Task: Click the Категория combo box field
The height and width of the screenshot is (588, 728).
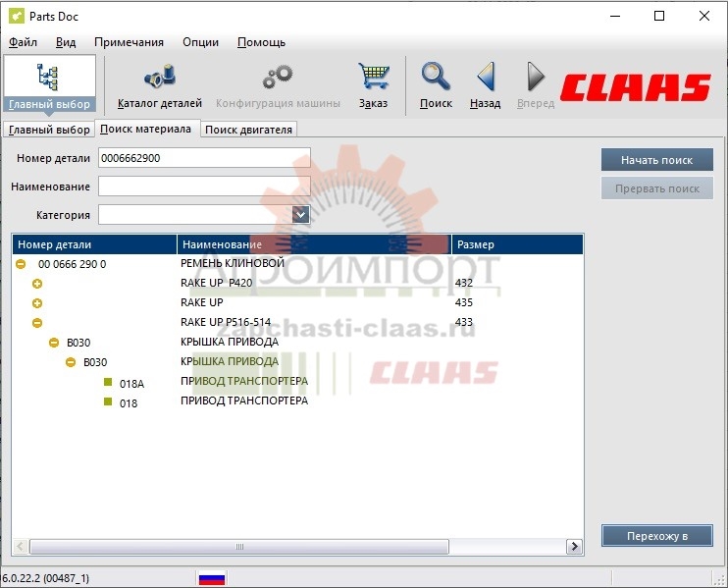Action: [x=204, y=215]
